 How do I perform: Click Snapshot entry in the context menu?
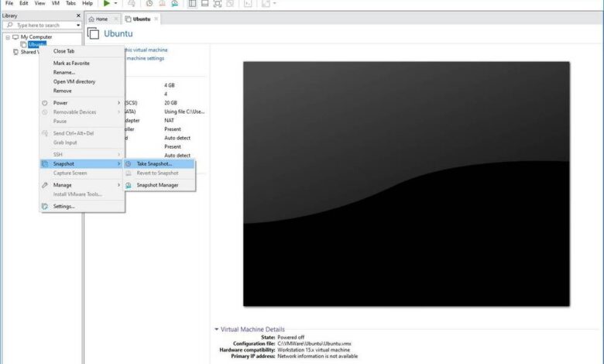[x=82, y=163]
